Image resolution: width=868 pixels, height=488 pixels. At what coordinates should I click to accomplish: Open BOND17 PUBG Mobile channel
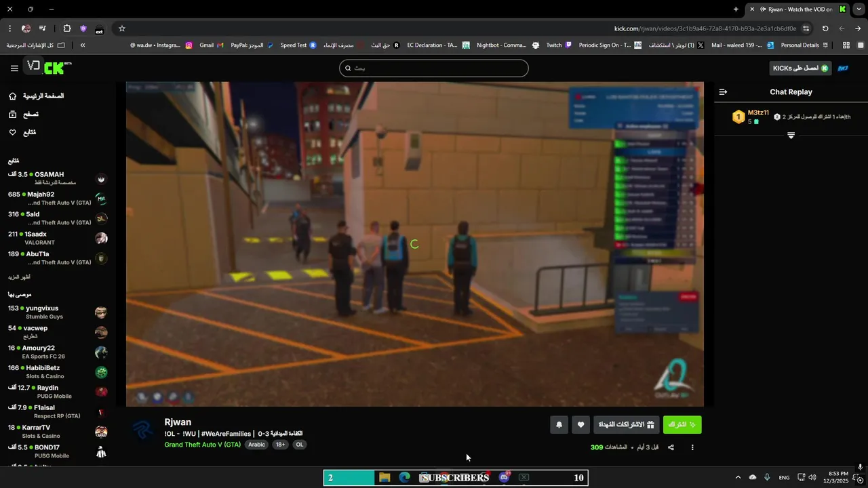(x=58, y=451)
